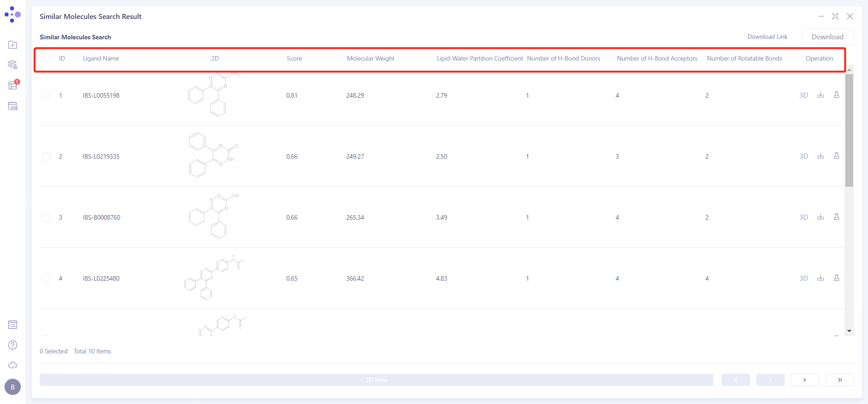
Task: Click the help question mark icon
Action: (x=13, y=345)
